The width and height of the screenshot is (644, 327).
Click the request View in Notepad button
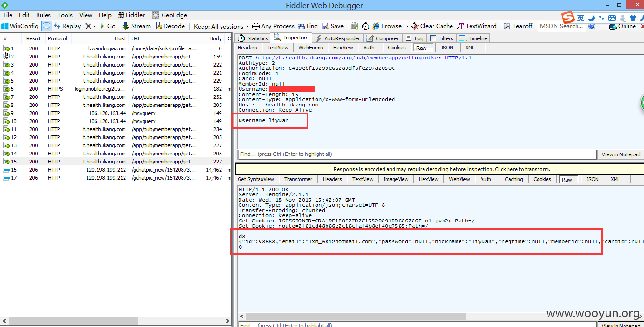[621, 154]
